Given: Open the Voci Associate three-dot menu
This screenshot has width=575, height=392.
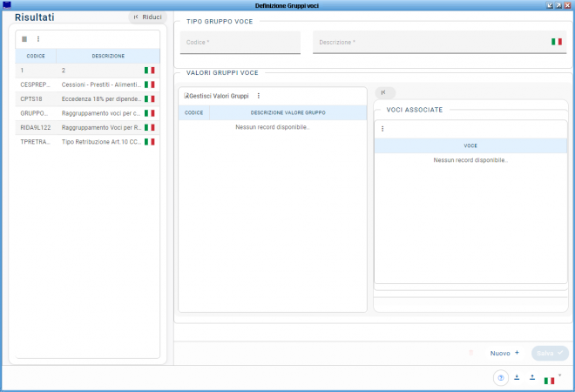Looking at the screenshot, I should [x=382, y=129].
